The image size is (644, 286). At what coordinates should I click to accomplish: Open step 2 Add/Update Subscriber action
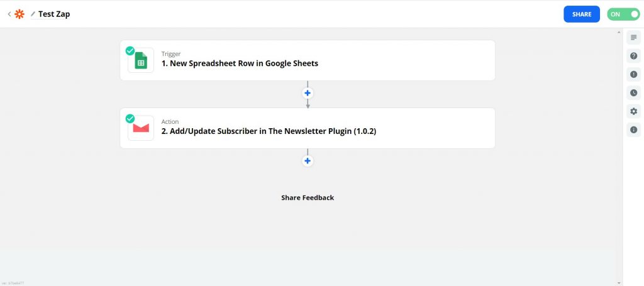(307, 128)
